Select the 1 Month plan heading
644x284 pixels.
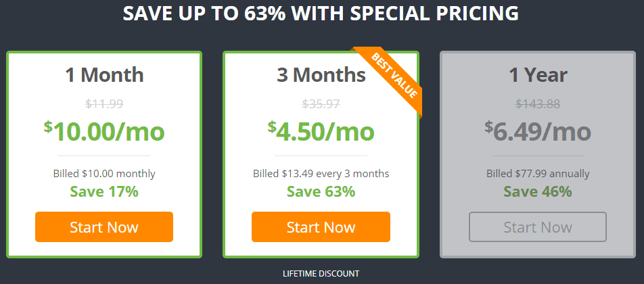coord(104,75)
